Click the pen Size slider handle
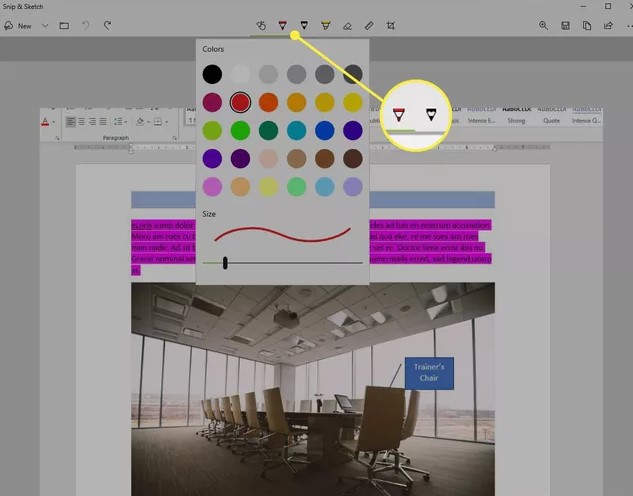 point(225,263)
